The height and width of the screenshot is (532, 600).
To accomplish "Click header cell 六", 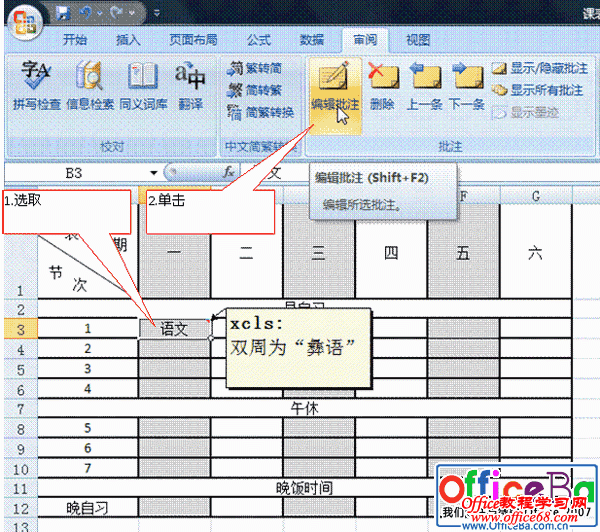I will [536, 253].
